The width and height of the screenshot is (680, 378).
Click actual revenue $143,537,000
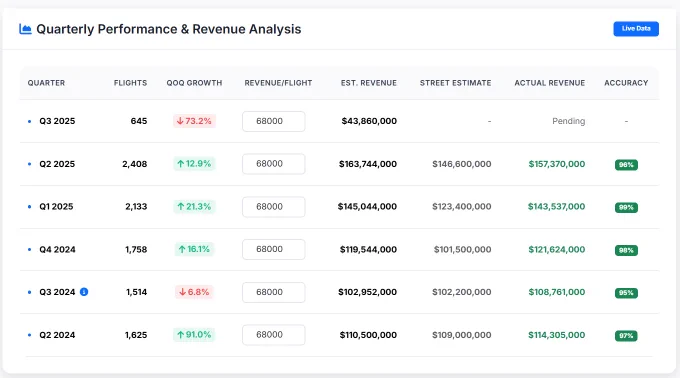556,206
